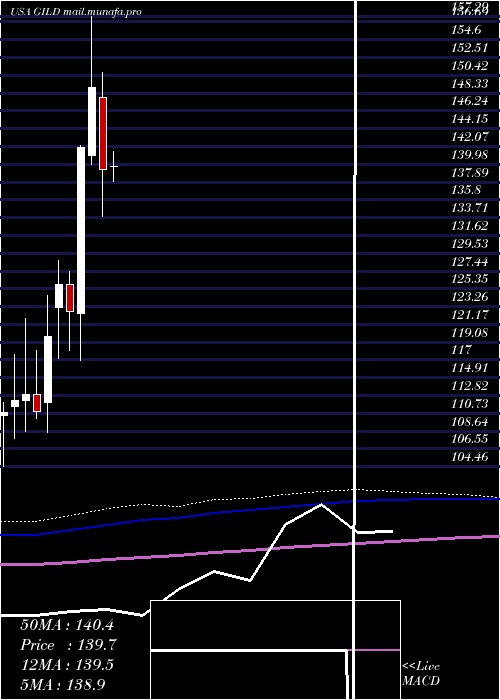Select the 154.6 price axis label
500x700 pixels.
coord(466,30)
